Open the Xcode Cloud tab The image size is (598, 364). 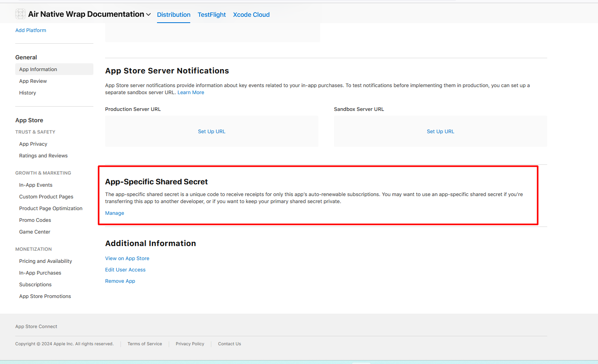tap(251, 14)
